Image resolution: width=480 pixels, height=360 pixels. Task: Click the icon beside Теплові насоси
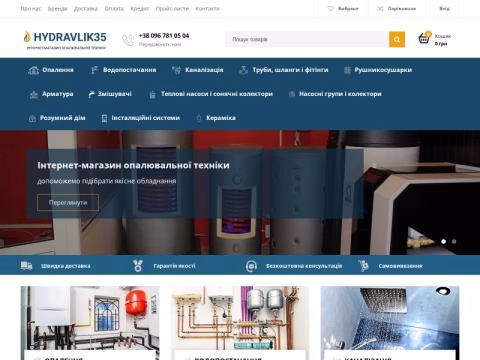152,94
